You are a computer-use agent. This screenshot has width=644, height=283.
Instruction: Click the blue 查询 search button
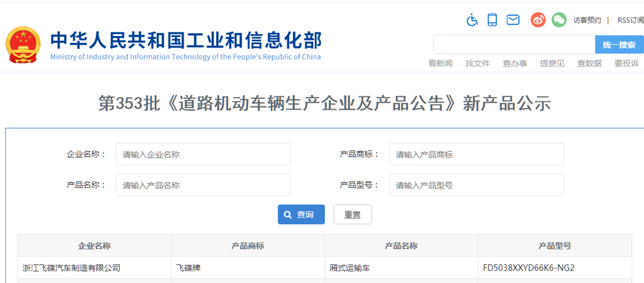301,214
